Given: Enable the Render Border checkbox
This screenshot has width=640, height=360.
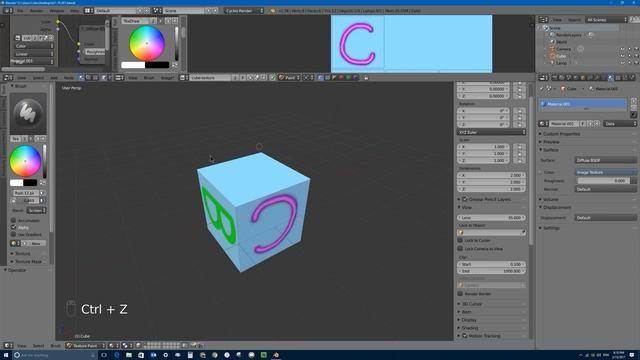Looking at the screenshot, I should (x=460, y=294).
